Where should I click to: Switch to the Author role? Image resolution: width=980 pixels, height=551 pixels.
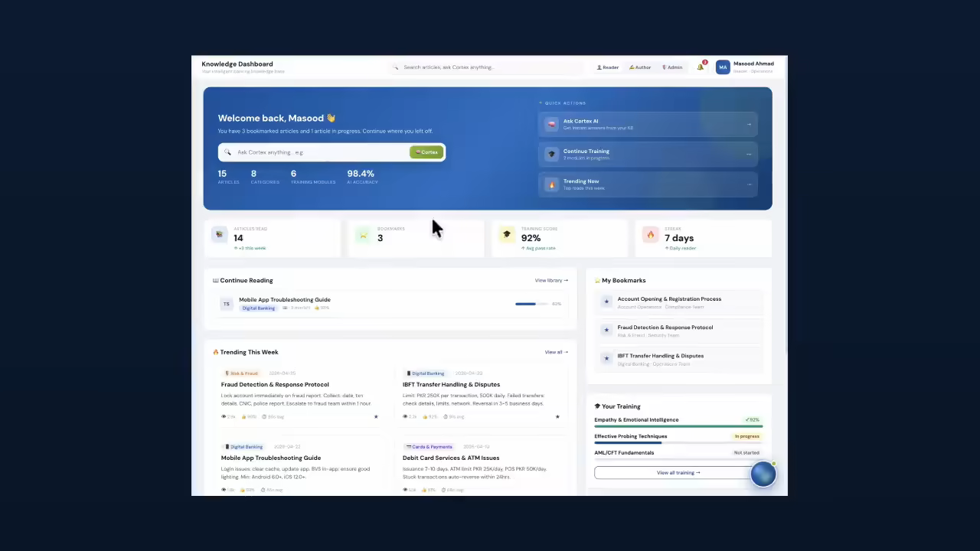(640, 67)
